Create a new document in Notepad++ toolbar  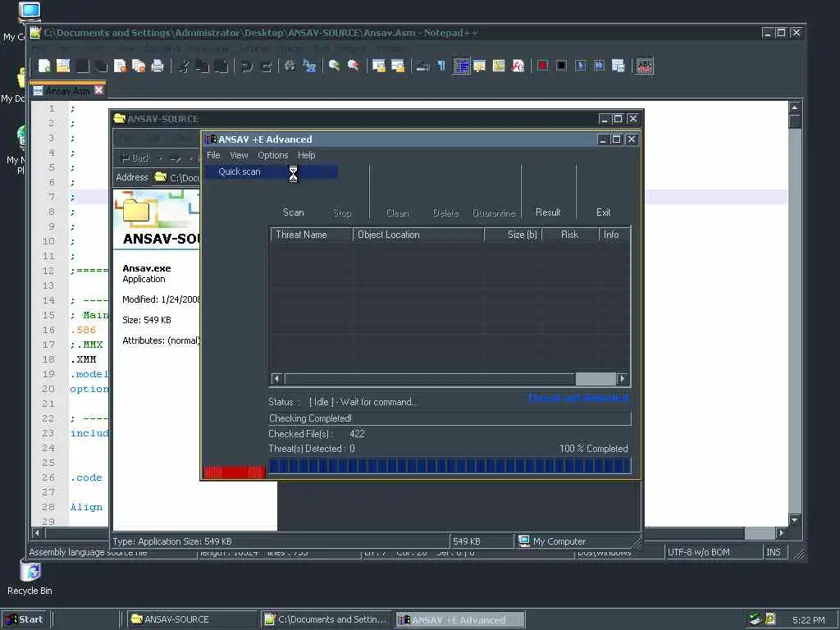(x=44, y=66)
